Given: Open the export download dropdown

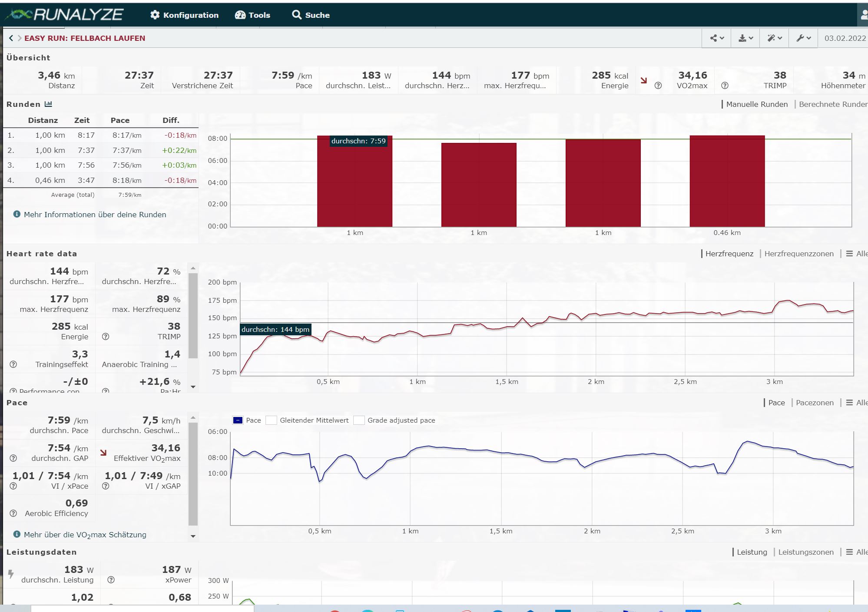Looking at the screenshot, I should tap(745, 38).
